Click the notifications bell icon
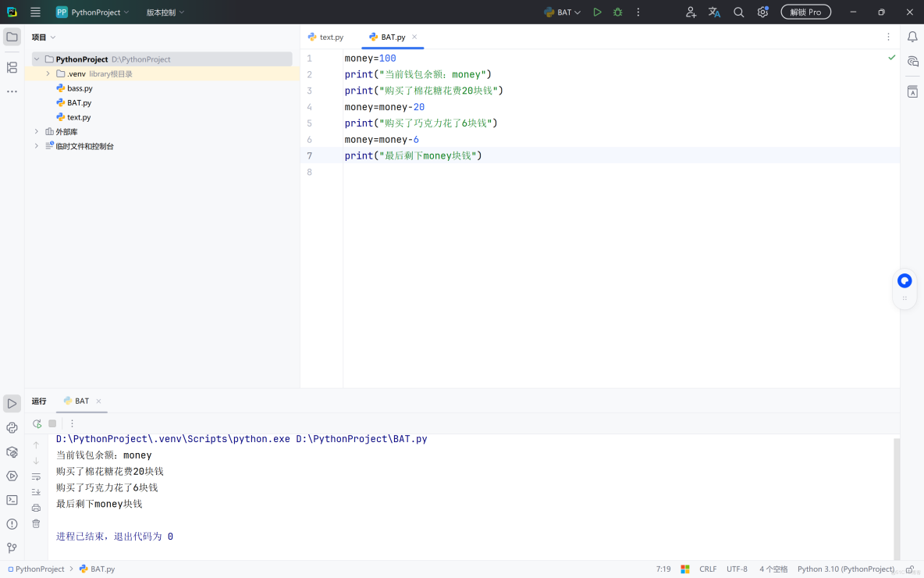Viewport: 924px width, 578px height. 912,36
